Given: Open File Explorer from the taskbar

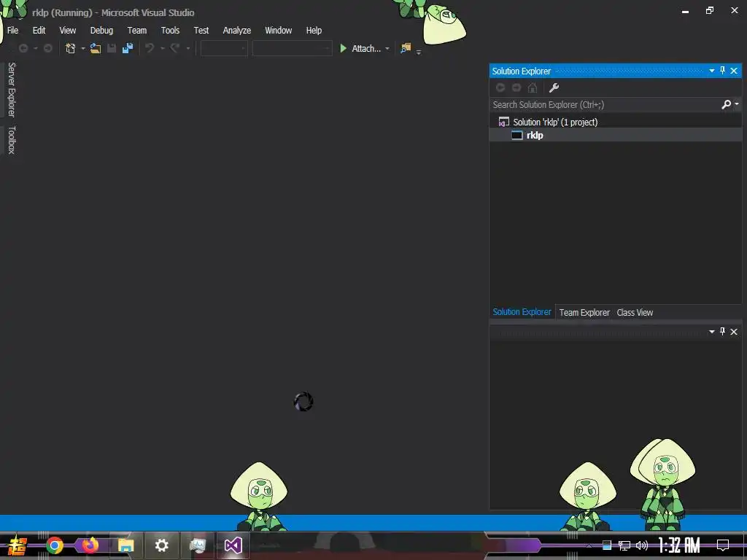Looking at the screenshot, I should pos(125,545).
